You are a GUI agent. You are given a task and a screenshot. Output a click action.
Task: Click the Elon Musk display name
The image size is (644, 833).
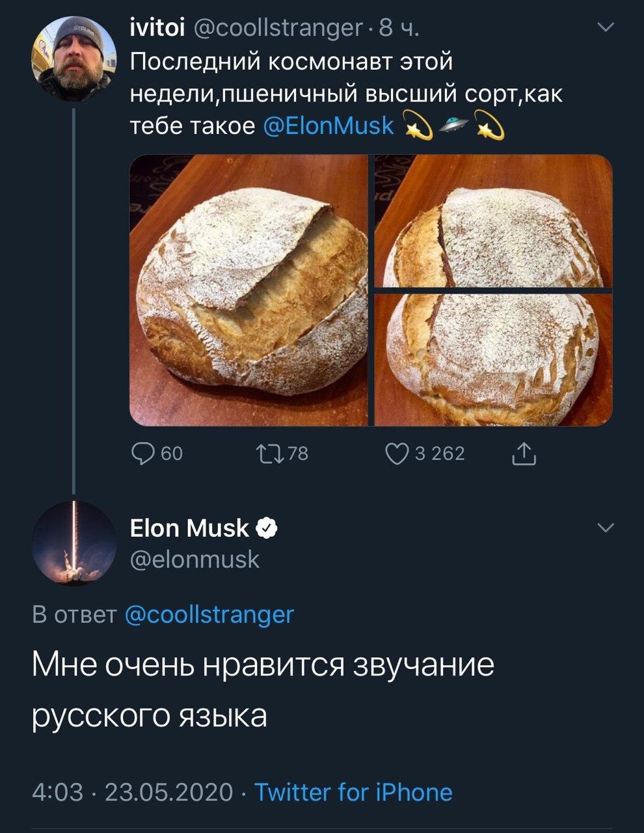(x=189, y=528)
